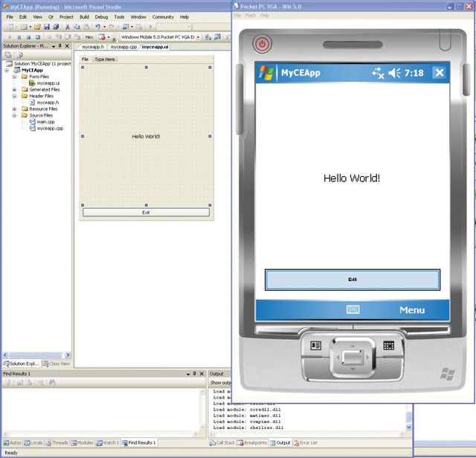Tap the Windows Start flag icon
476x458 pixels.
(x=266, y=73)
